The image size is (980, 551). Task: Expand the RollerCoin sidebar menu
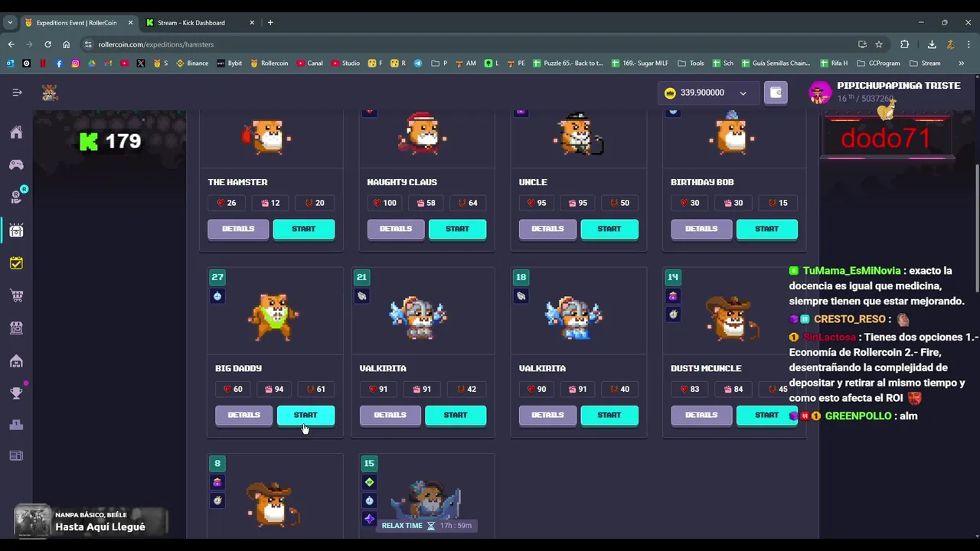17,93
